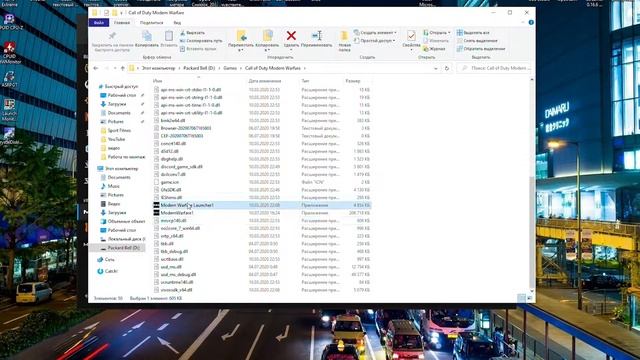Sort by the Имя (Name) column header
640x360 pixels.
157,81
